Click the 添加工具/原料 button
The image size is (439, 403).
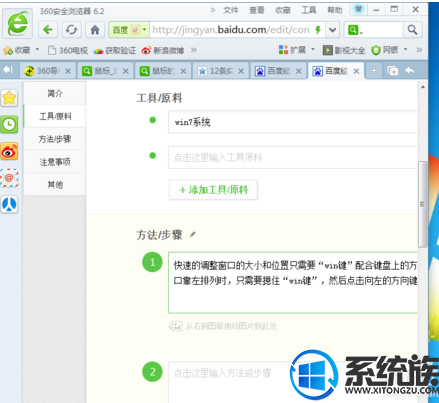[213, 190]
